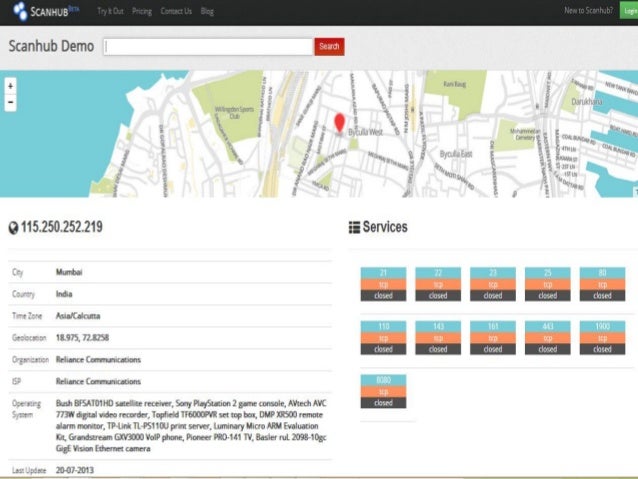The image size is (638, 479).
Task: Select the port 143 service tile
Action: 438,338
